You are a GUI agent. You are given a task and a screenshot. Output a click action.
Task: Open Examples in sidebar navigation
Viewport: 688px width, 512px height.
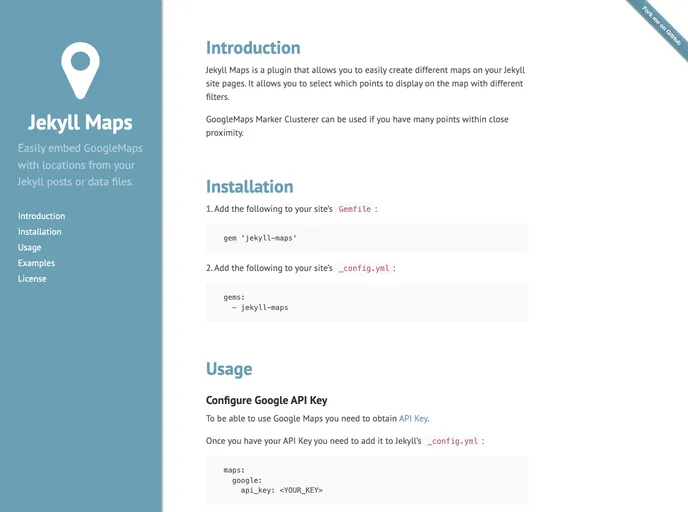[x=36, y=263]
